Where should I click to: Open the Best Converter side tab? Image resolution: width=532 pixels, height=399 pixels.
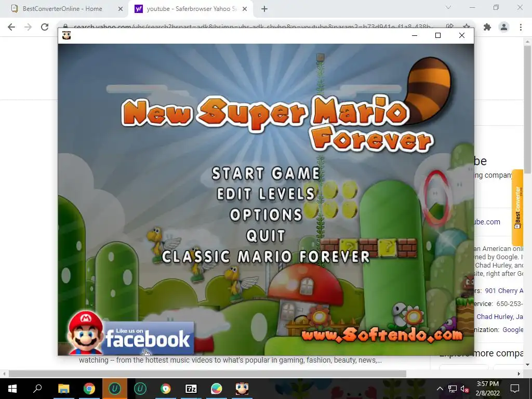pyautogui.click(x=517, y=207)
